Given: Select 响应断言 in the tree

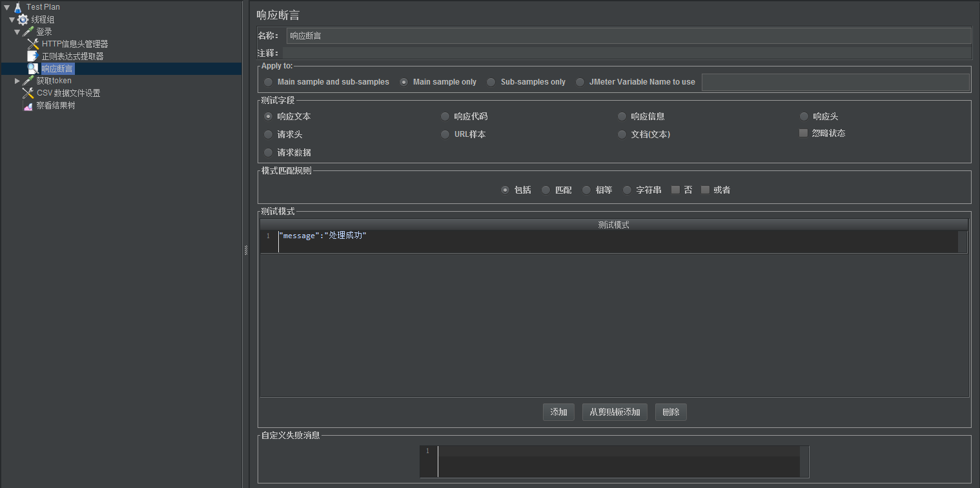Looking at the screenshot, I should coord(57,68).
